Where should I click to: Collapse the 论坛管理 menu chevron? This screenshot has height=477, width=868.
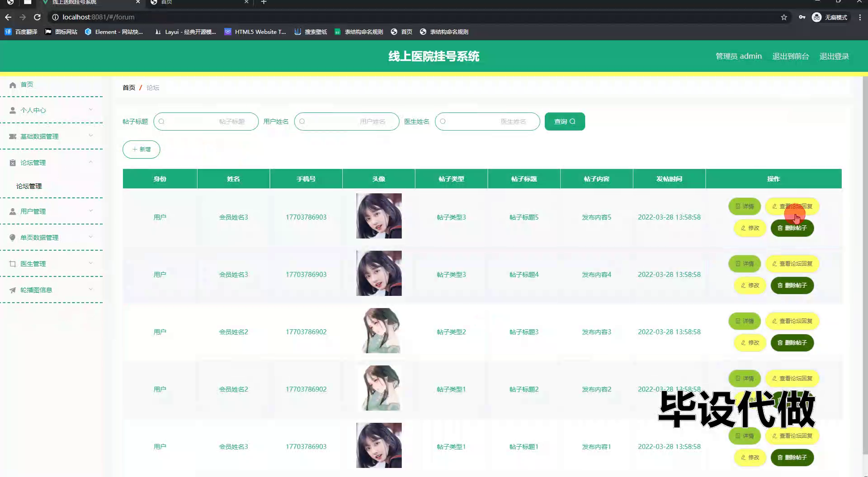coord(90,162)
